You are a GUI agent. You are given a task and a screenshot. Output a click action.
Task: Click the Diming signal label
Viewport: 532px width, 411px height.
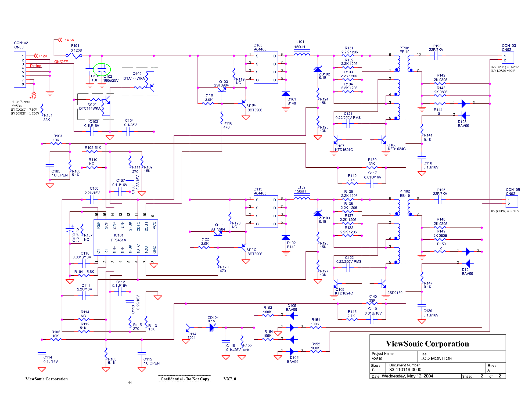coord(35,66)
